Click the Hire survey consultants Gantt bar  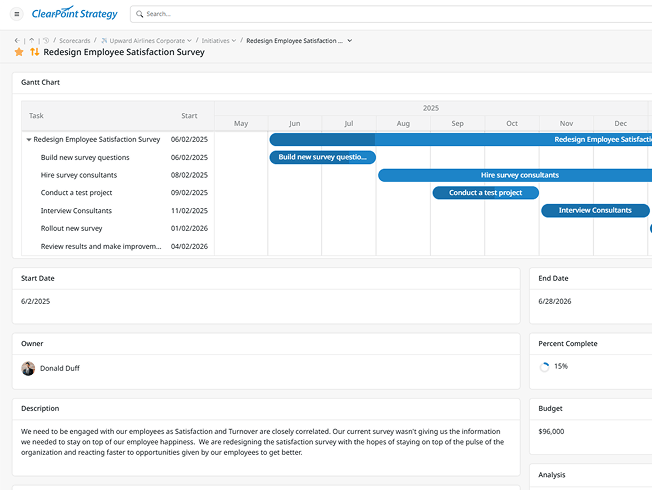click(515, 175)
